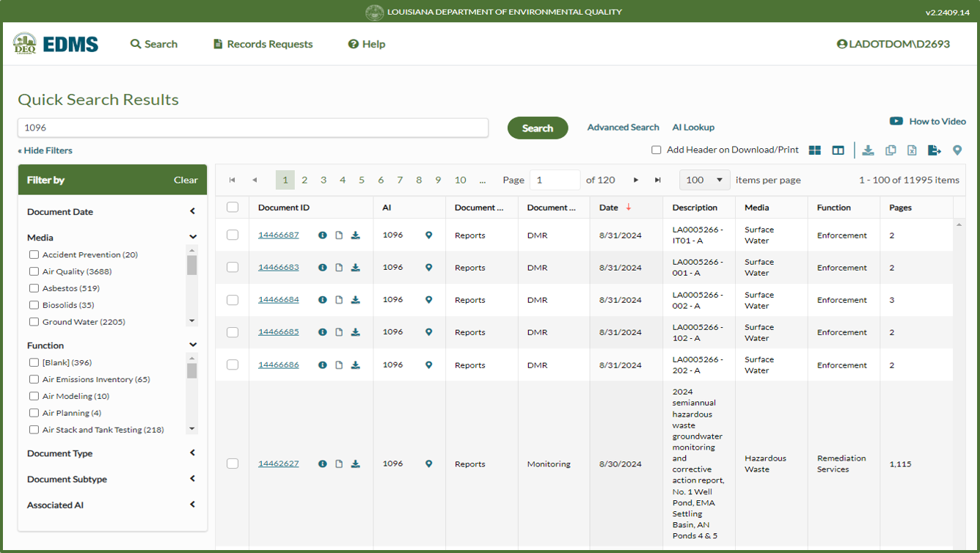Download document 14462627 using its row download icon
This screenshot has height=553, width=980.
coord(355,464)
